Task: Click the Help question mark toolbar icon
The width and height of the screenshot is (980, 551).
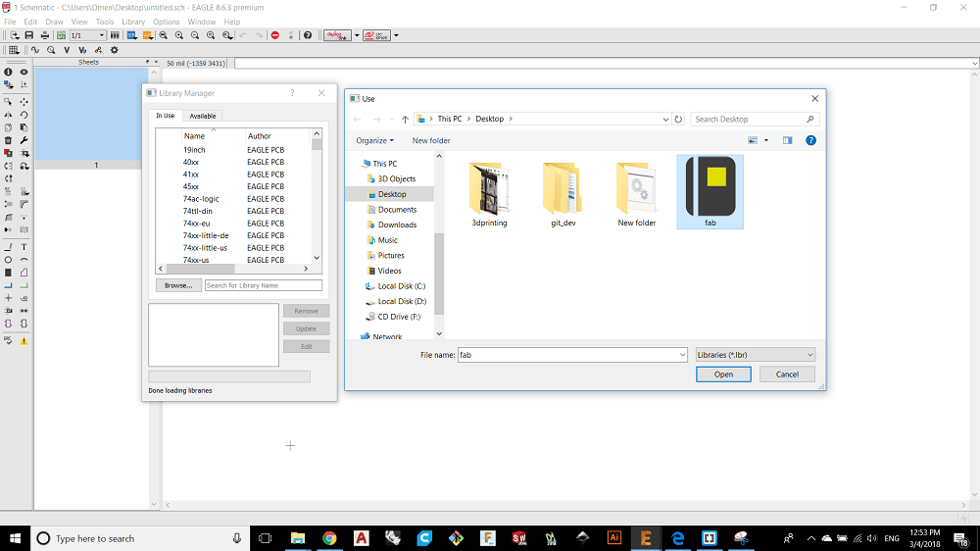Action: coord(308,35)
